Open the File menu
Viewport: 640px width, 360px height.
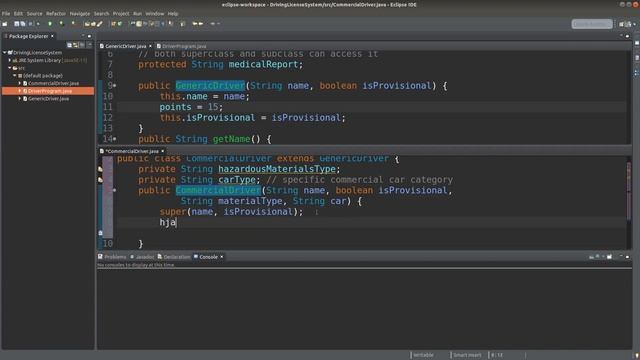[x=6, y=13]
